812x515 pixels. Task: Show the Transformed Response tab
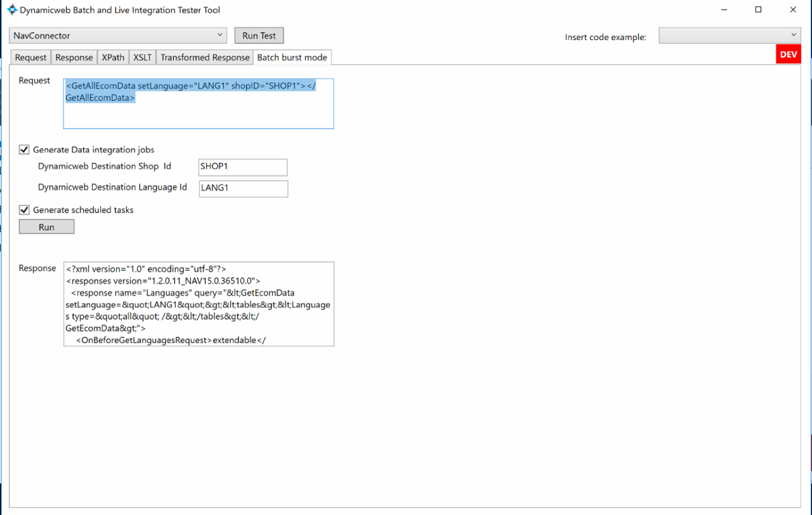205,58
